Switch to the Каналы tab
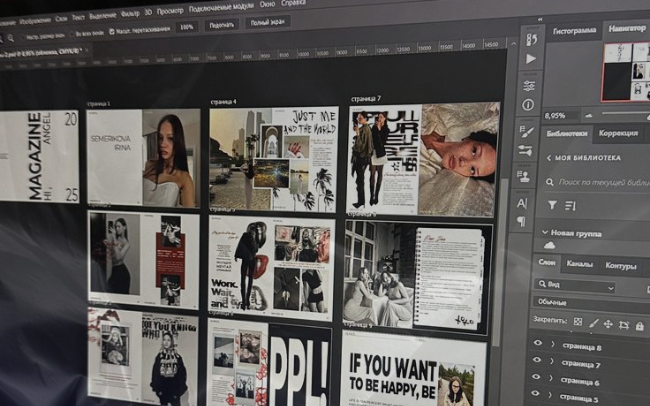The image size is (650, 406). click(x=579, y=264)
